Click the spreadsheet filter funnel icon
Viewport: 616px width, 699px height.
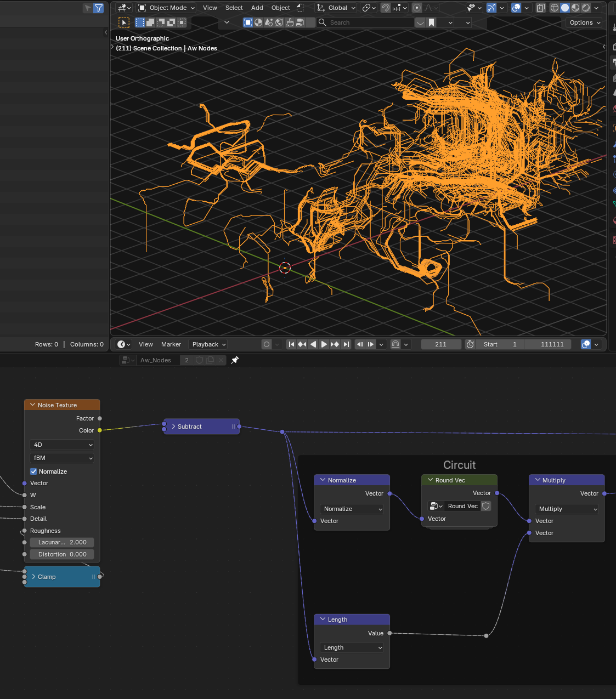point(99,8)
